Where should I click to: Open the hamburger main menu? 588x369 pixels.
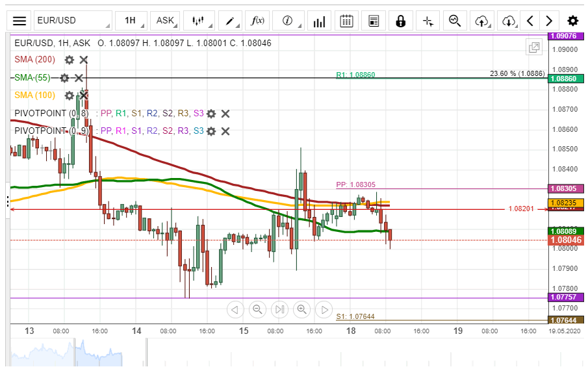(x=19, y=21)
